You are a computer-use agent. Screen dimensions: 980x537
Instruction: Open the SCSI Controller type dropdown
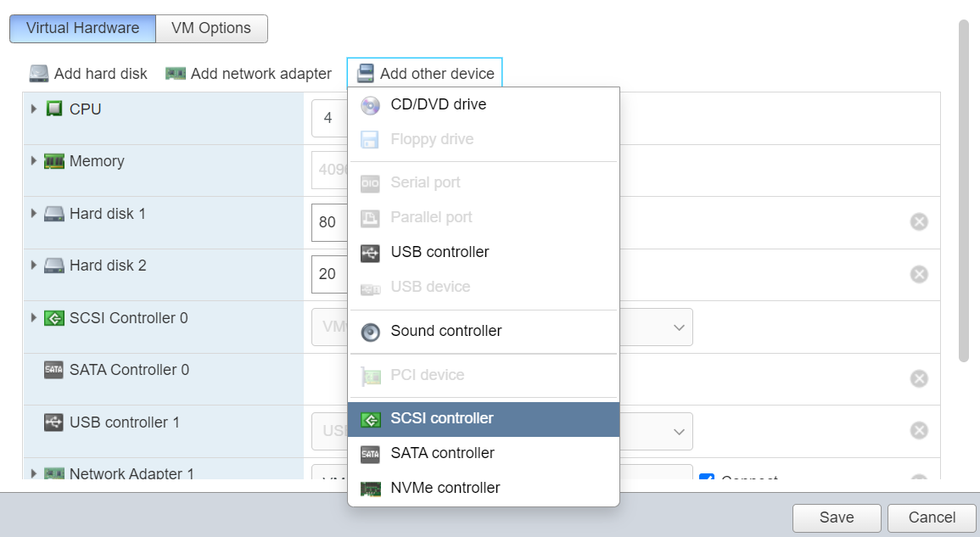point(678,327)
